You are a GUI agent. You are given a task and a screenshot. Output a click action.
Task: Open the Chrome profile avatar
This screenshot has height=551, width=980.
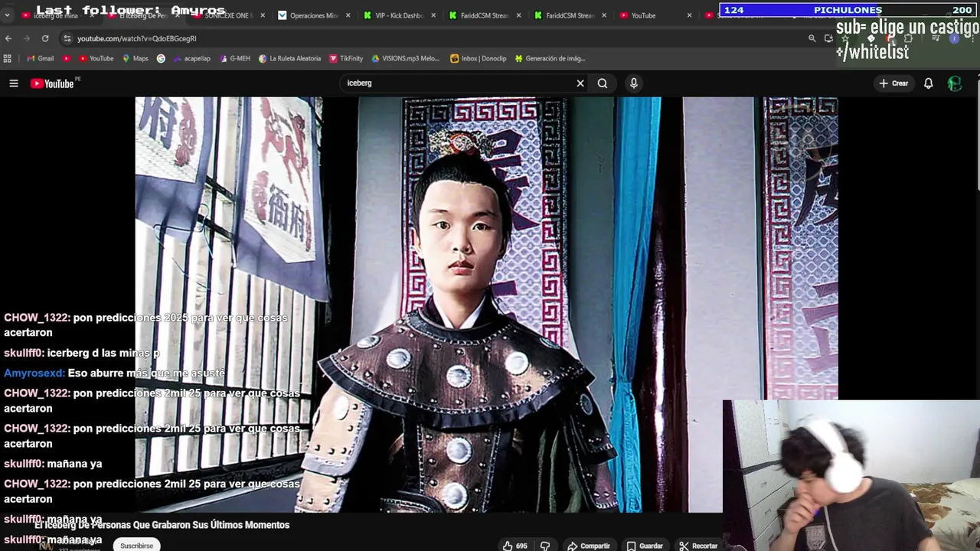tap(954, 38)
